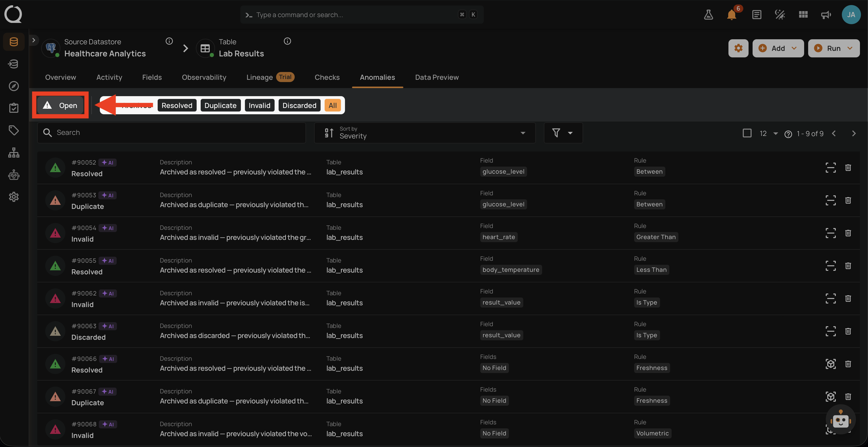Image resolution: width=868 pixels, height=447 pixels.
Task: Open the Enrichment Datastores sidebar icon
Action: [14, 64]
